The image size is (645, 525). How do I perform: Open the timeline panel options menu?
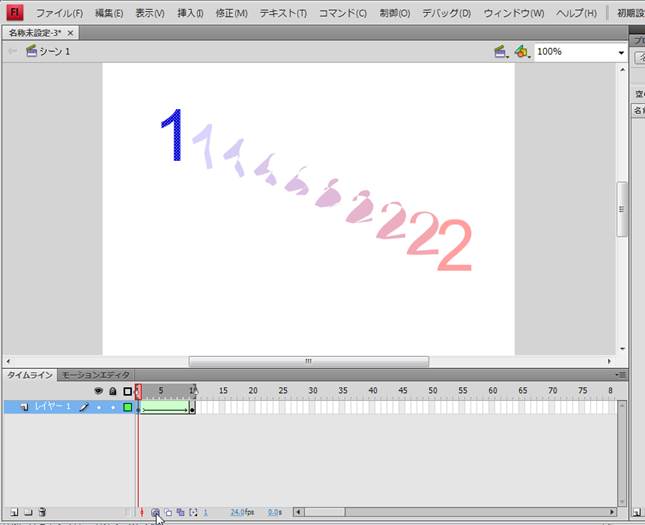pyautogui.click(x=621, y=375)
